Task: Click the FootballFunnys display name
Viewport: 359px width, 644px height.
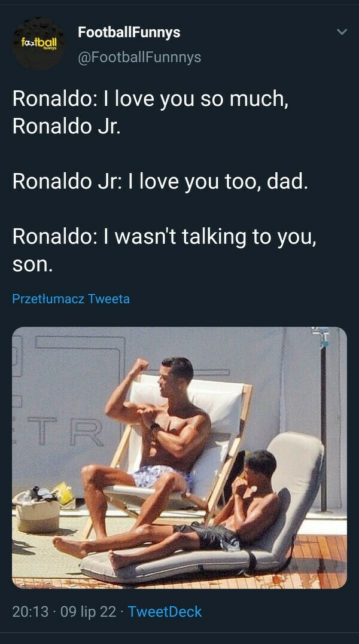Action: point(129,32)
